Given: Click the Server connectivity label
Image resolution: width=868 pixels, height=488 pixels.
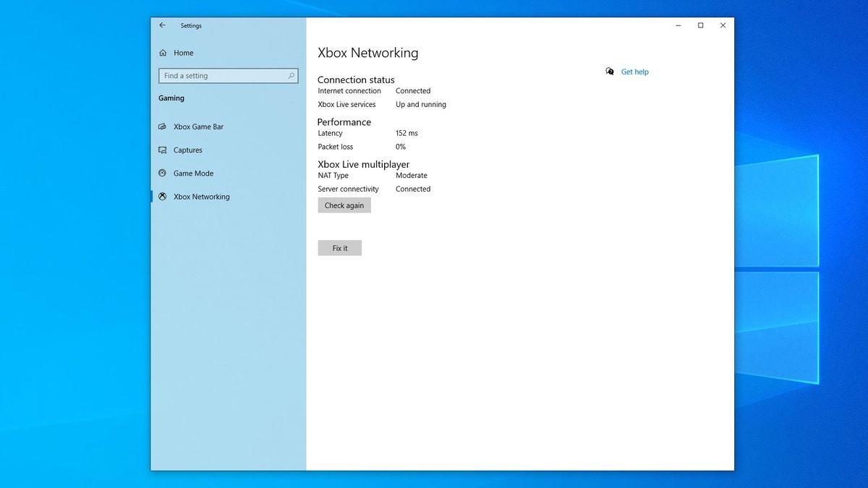Looking at the screenshot, I should tap(349, 189).
